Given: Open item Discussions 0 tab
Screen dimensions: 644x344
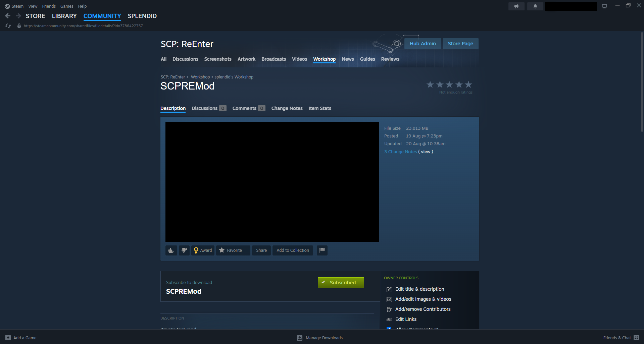Looking at the screenshot, I should click(209, 108).
